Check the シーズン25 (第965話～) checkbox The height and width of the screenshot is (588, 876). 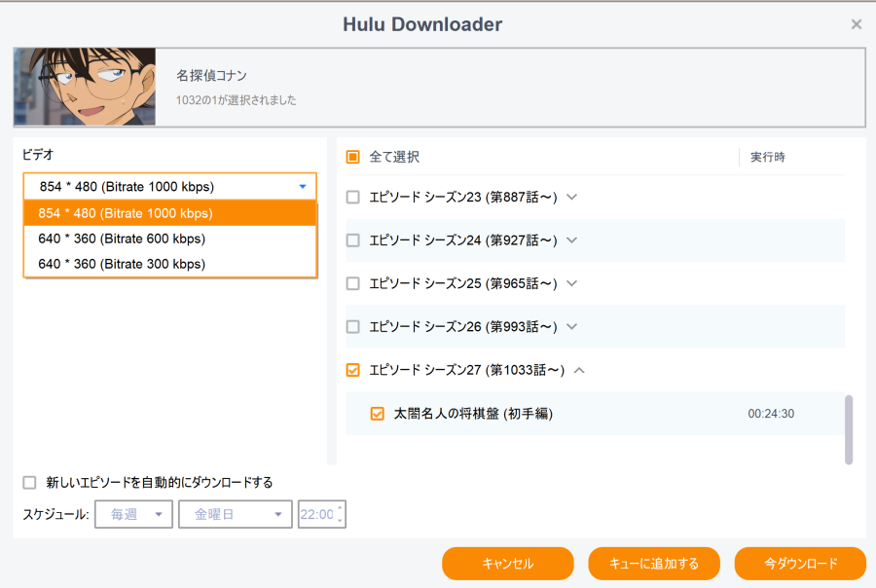tap(352, 283)
